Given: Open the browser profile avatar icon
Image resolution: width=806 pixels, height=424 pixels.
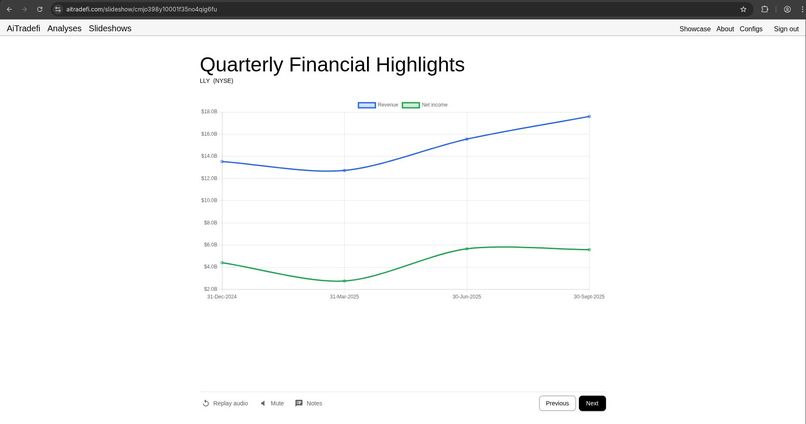Looking at the screenshot, I should [x=787, y=9].
